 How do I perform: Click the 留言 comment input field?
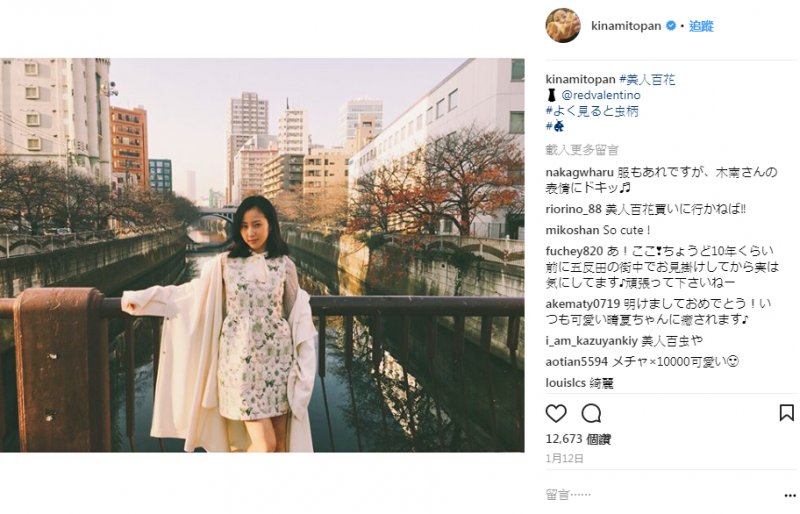coord(661,495)
